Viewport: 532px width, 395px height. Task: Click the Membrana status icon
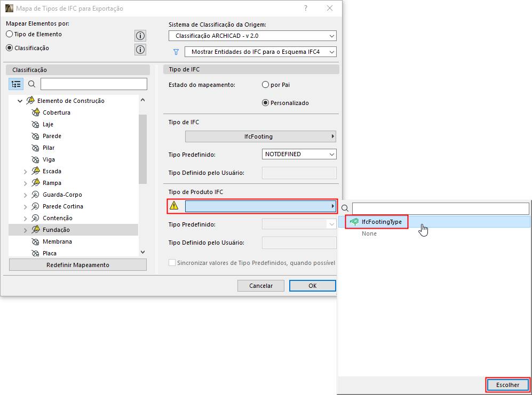click(x=35, y=242)
